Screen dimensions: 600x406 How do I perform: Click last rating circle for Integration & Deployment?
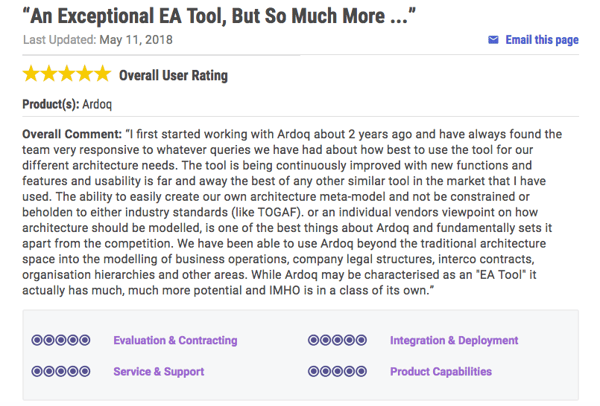pyautogui.click(x=361, y=340)
